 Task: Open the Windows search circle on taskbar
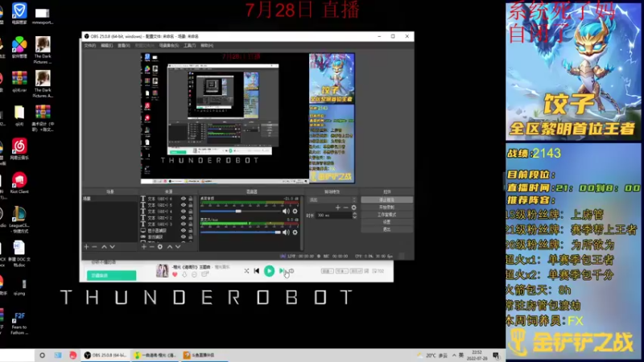(x=42, y=356)
